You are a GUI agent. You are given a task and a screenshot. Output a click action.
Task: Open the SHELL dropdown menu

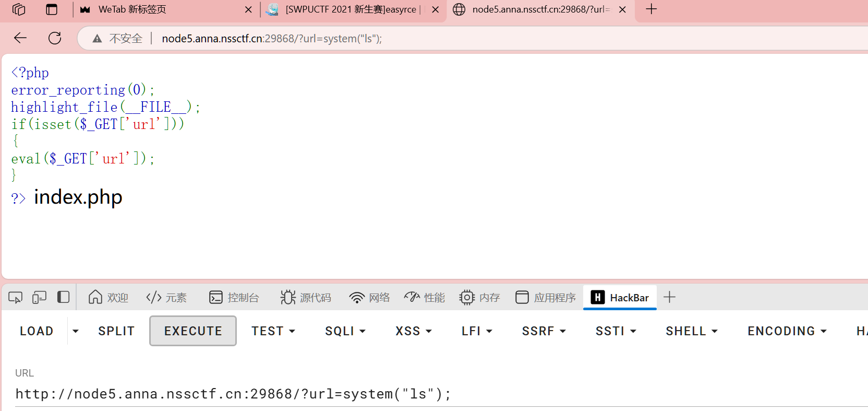[691, 331]
